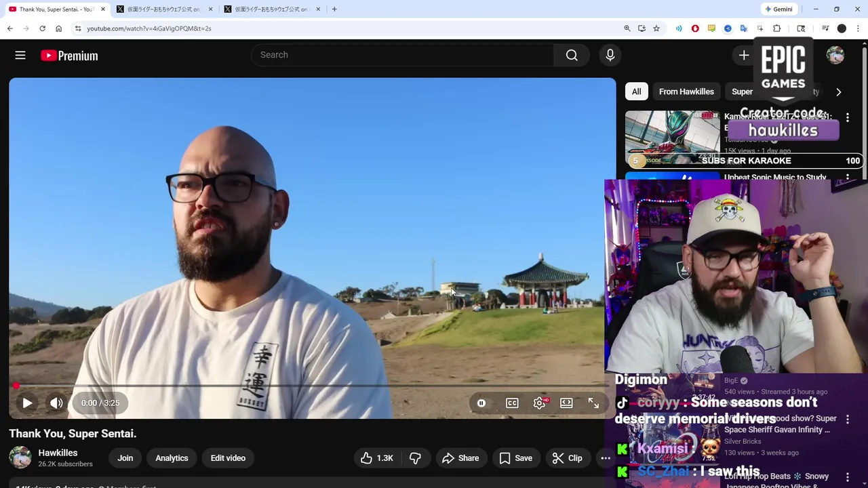Join the Hawkilles channel membership

125,458
